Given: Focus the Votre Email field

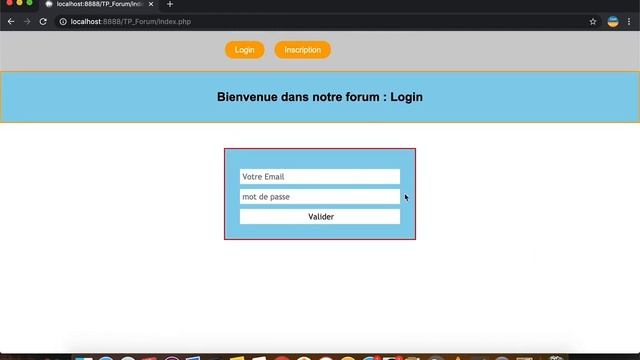Looking at the screenshot, I should tap(320, 177).
